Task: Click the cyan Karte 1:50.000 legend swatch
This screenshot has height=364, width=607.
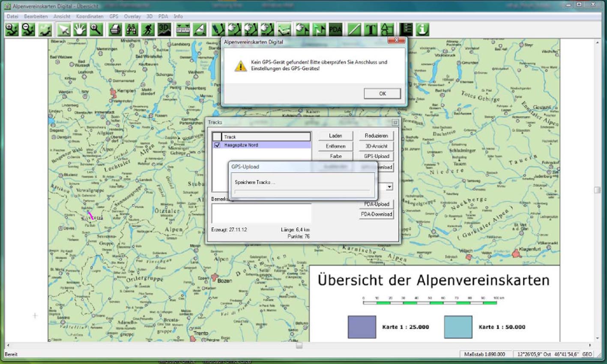Action: point(458,327)
